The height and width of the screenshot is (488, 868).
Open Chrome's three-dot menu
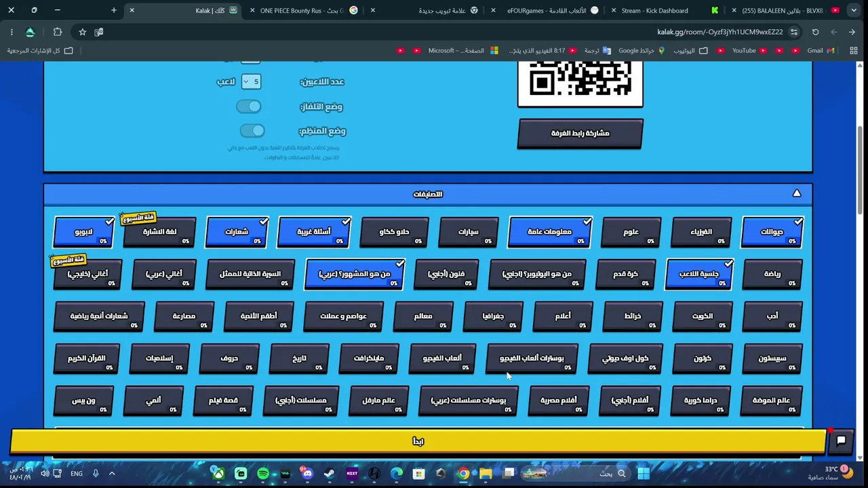coord(12,32)
